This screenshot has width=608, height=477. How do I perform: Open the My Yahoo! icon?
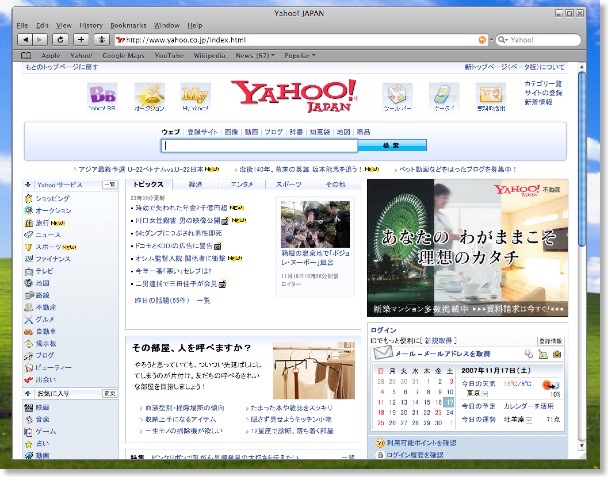[196, 97]
